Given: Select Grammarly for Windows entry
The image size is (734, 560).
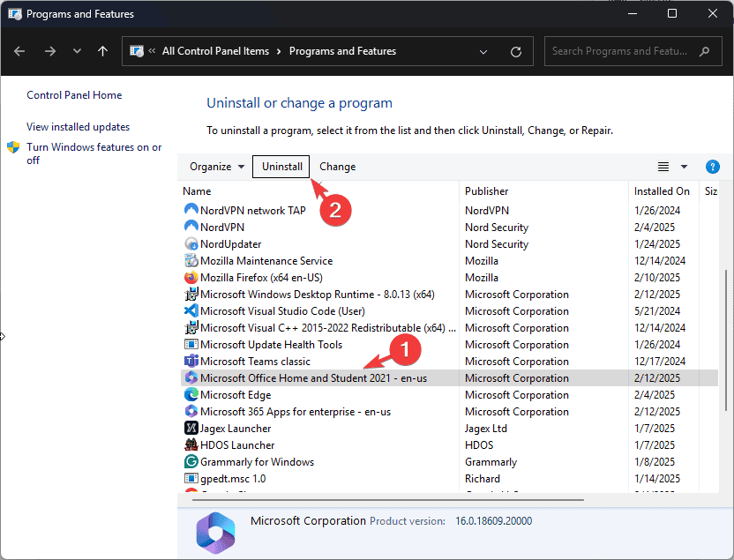Looking at the screenshot, I should 257,462.
